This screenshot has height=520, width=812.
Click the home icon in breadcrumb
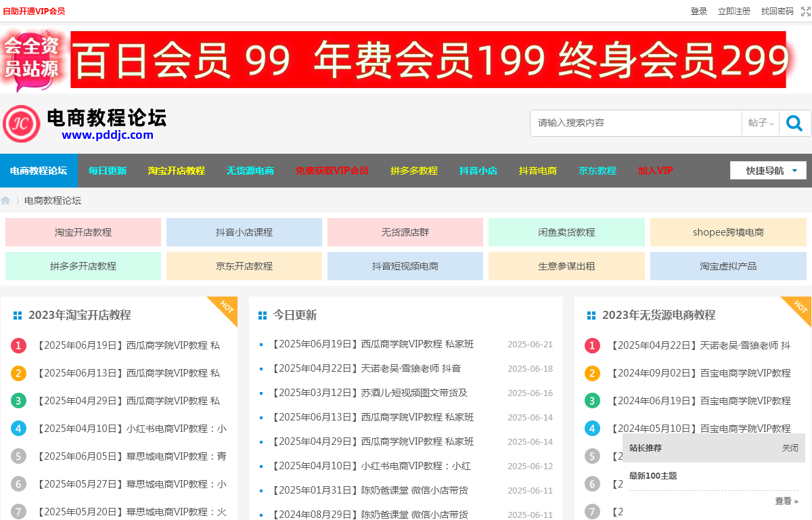[6, 200]
